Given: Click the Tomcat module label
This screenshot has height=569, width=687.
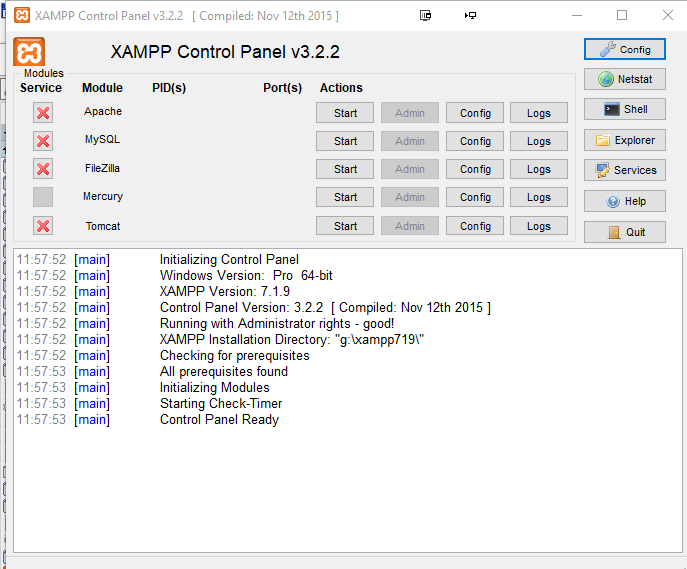Looking at the screenshot, I should pos(103,226).
